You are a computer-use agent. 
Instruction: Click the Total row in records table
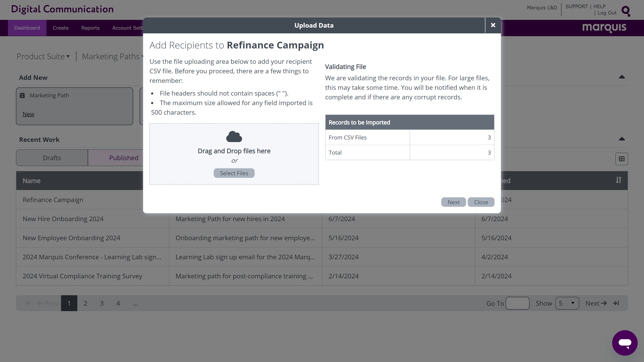pos(409,152)
